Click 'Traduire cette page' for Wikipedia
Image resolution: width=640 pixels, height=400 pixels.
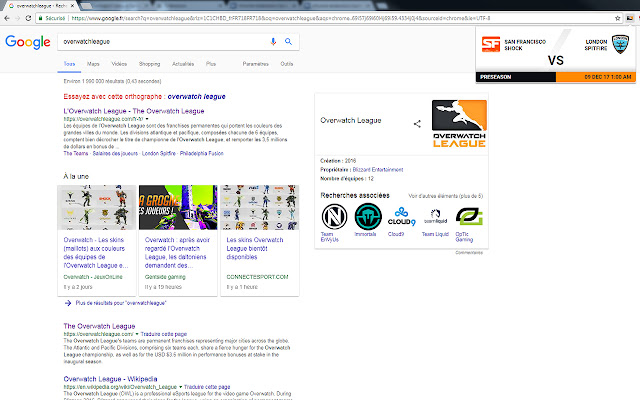pos(207,387)
